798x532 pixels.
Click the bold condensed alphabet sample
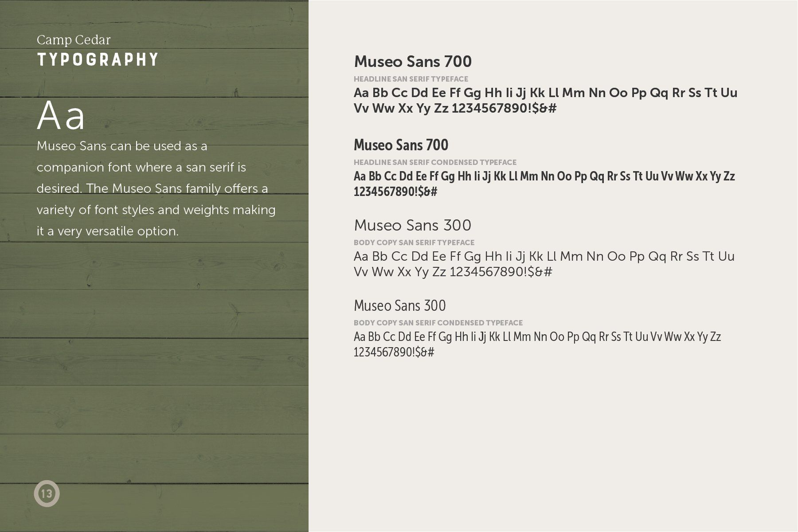[544, 184]
